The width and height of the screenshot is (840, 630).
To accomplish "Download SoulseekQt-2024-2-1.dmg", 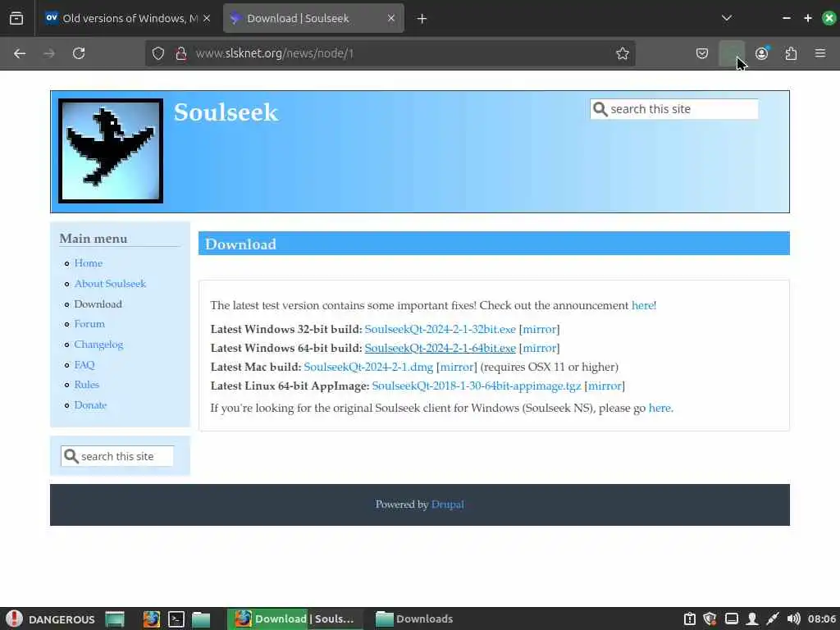I will pos(368,367).
